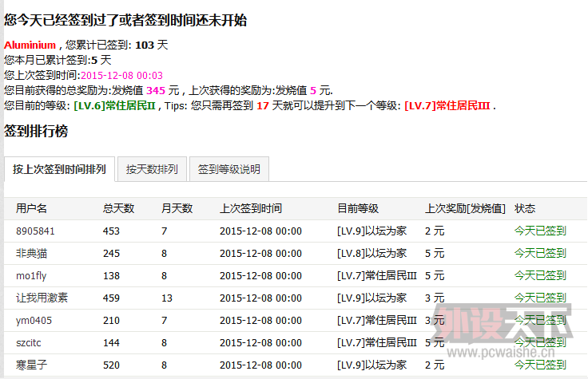
Task: Select the user 让我用激素
Action: tap(42, 298)
